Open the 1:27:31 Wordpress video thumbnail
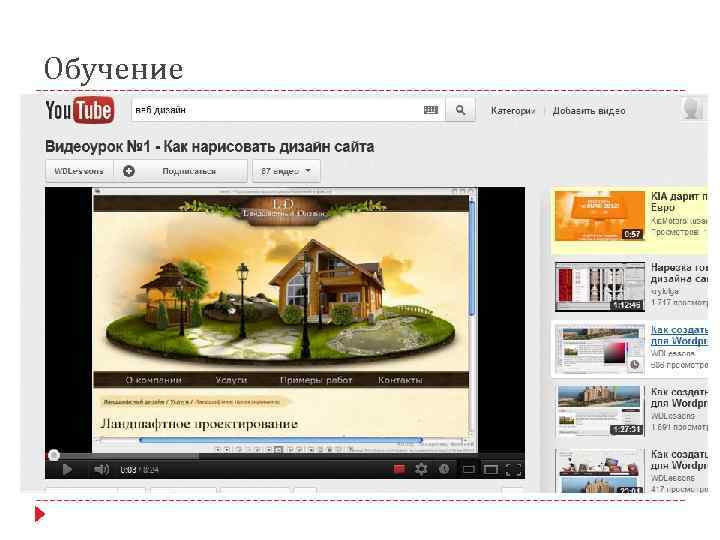720x540 pixels. [599, 410]
